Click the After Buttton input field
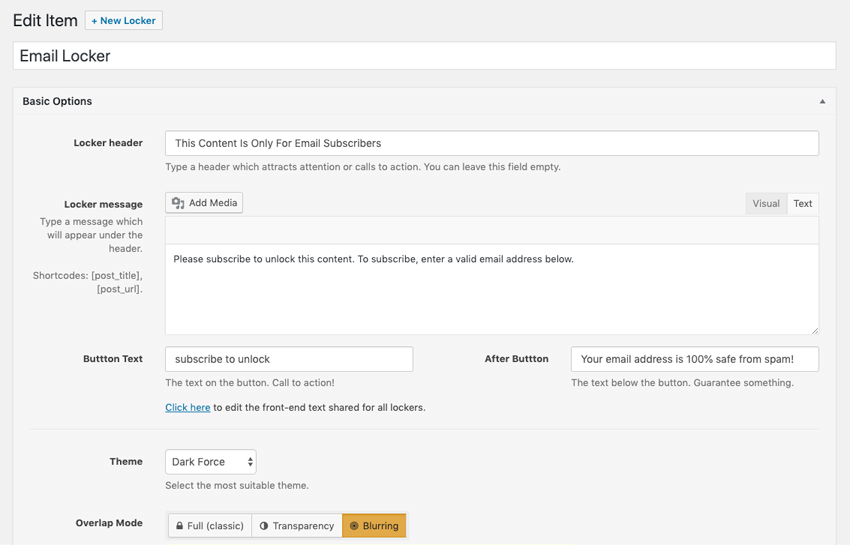Image resolution: width=850 pixels, height=545 pixels. [694, 359]
